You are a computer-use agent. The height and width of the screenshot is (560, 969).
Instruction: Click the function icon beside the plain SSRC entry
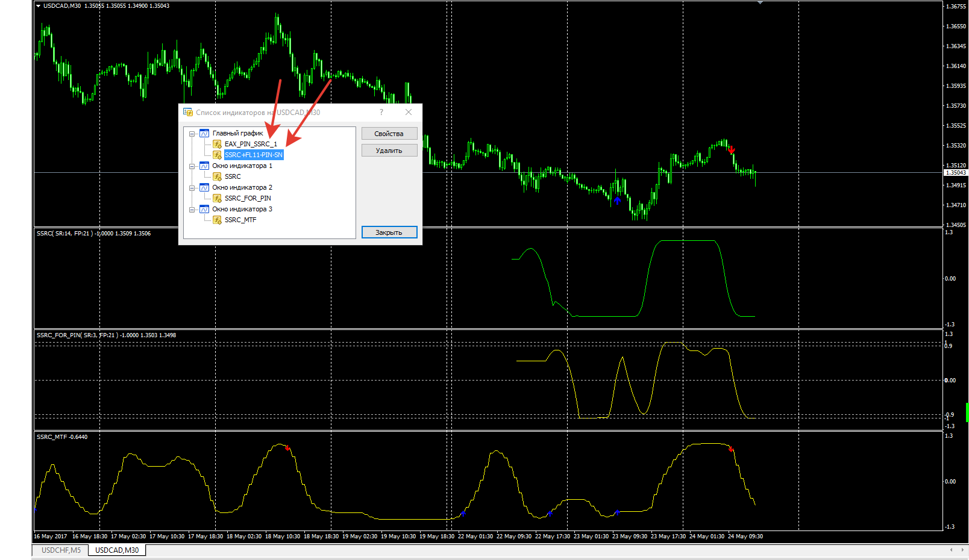[217, 176]
